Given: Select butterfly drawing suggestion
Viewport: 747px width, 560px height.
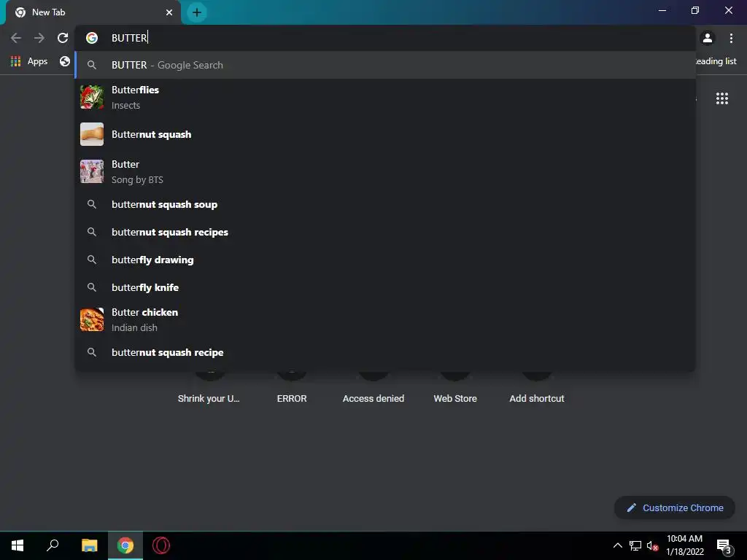Looking at the screenshot, I should coord(385,260).
